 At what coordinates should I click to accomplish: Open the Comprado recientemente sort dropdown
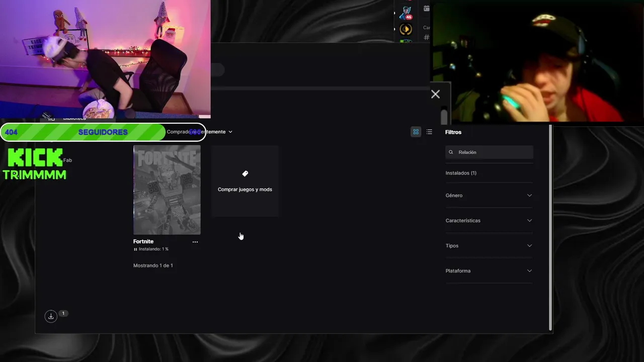click(200, 132)
